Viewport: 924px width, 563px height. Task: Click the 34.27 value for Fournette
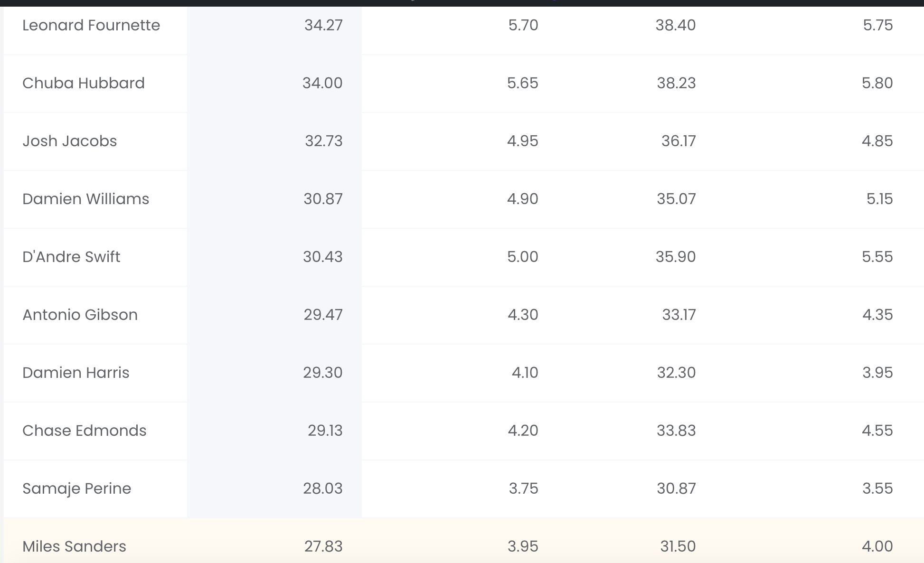tap(323, 25)
